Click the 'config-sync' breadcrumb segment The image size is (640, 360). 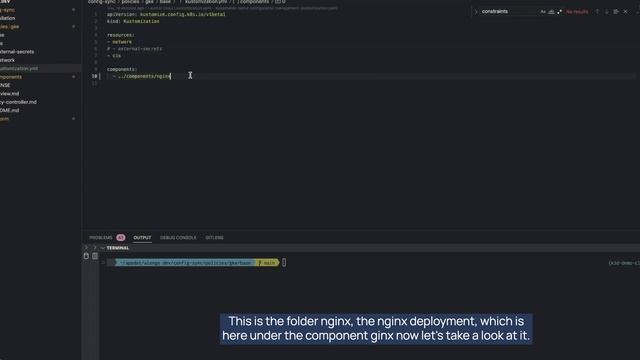[102, 2]
